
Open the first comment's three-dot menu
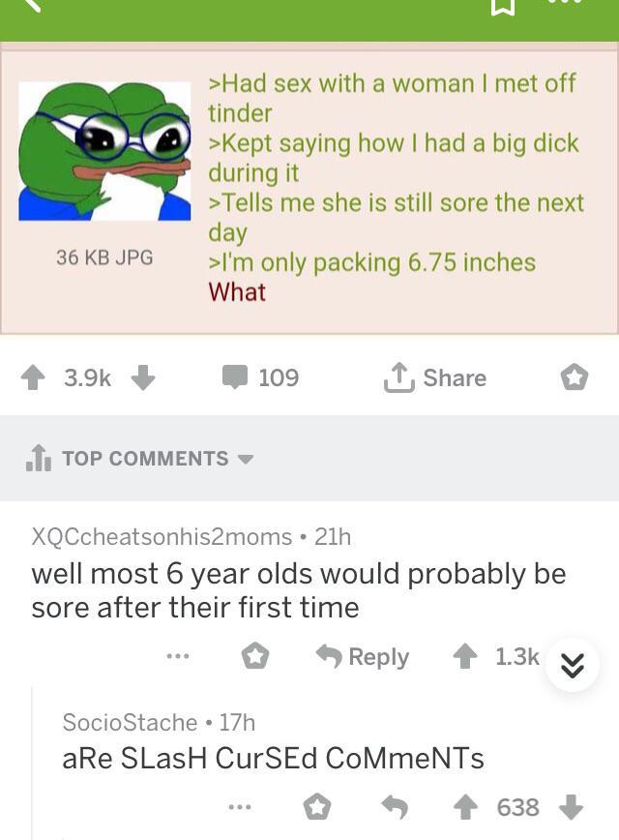coord(178,656)
